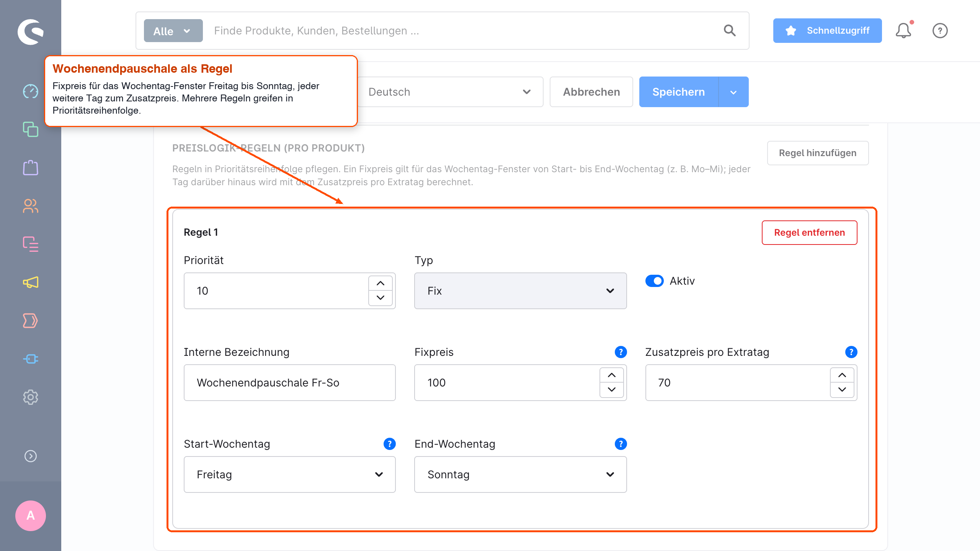Open the End-Wochentag dropdown Sonntag

pos(520,474)
